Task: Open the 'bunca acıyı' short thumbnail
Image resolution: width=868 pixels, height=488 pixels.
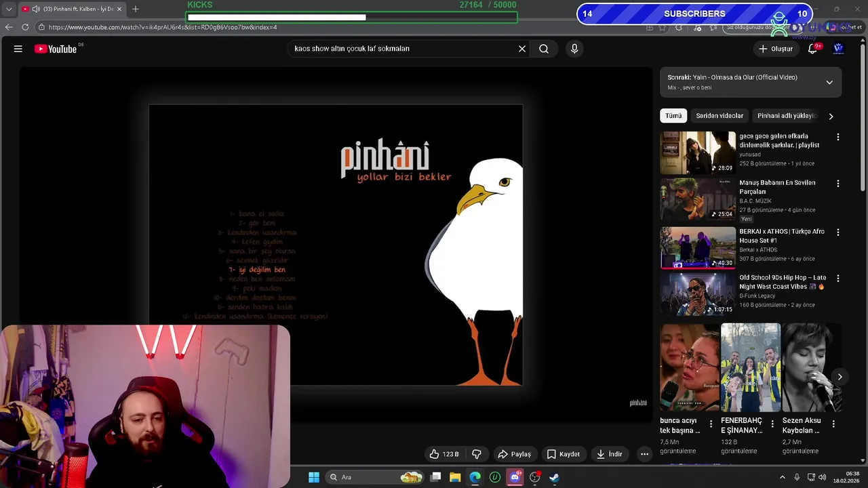Action: 689,367
